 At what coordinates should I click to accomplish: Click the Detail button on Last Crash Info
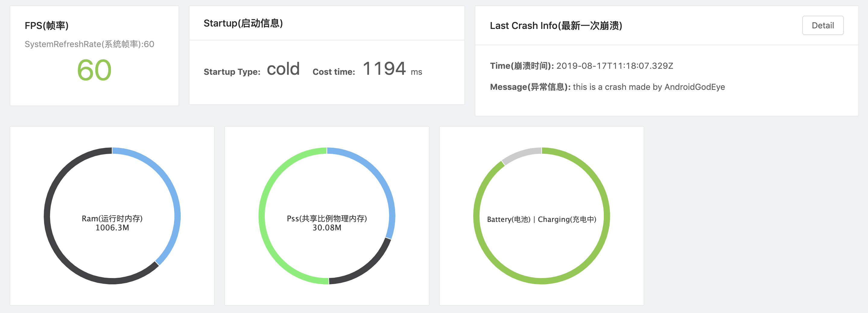pyautogui.click(x=823, y=25)
